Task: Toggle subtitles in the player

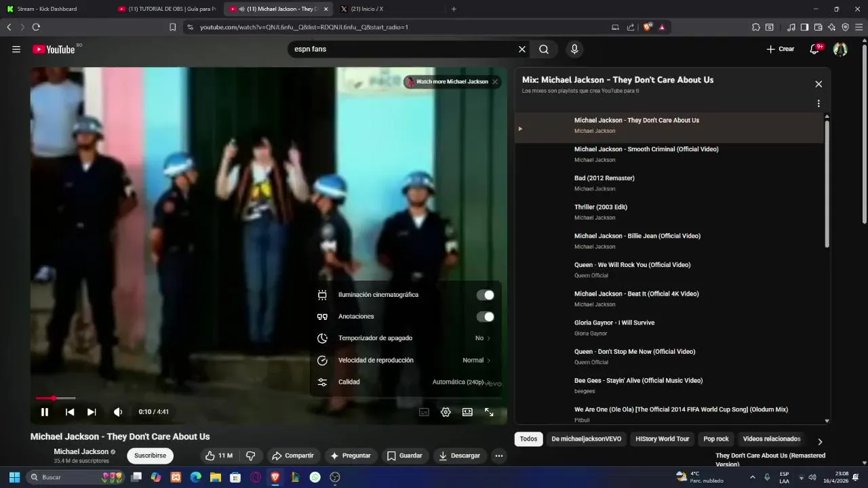Action: click(x=424, y=411)
